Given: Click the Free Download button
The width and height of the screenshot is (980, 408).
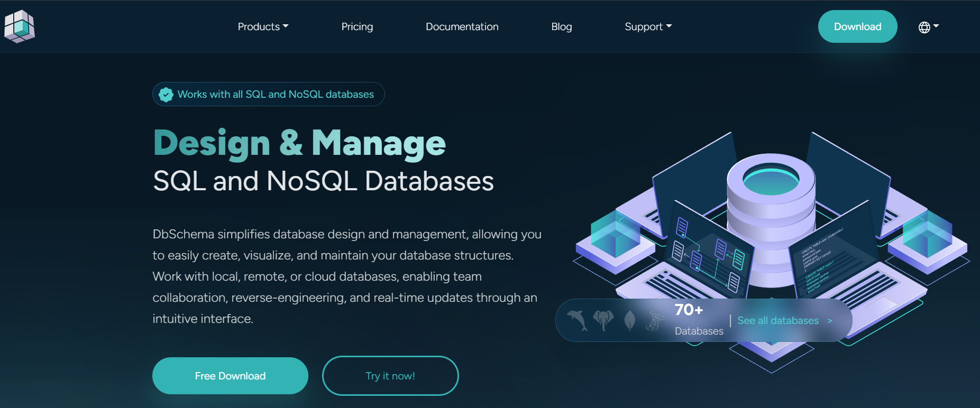Looking at the screenshot, I should click(x=230, y=376).
